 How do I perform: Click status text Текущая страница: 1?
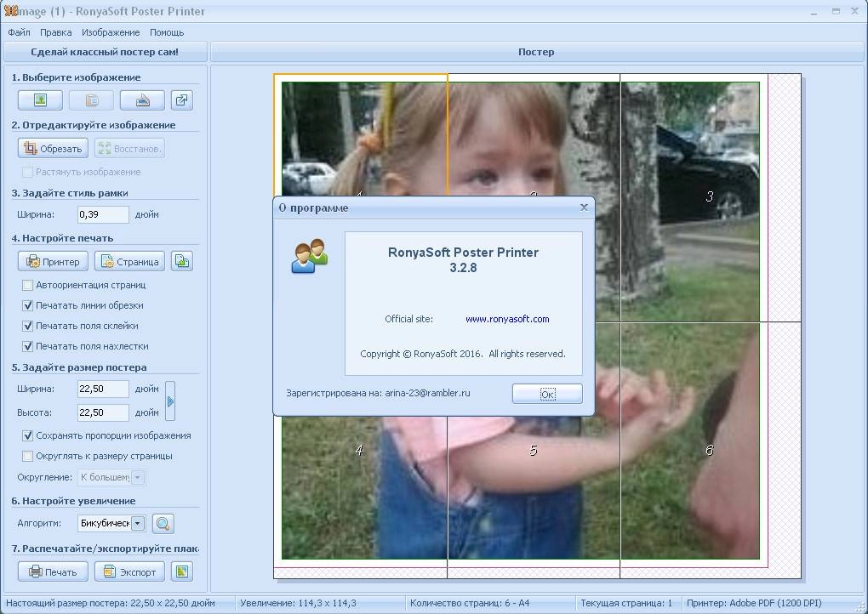pyautogui.click(x=626, y=603)
